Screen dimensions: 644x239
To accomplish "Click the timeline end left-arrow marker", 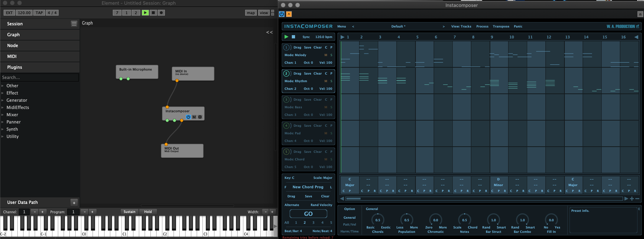I will 636,37.
